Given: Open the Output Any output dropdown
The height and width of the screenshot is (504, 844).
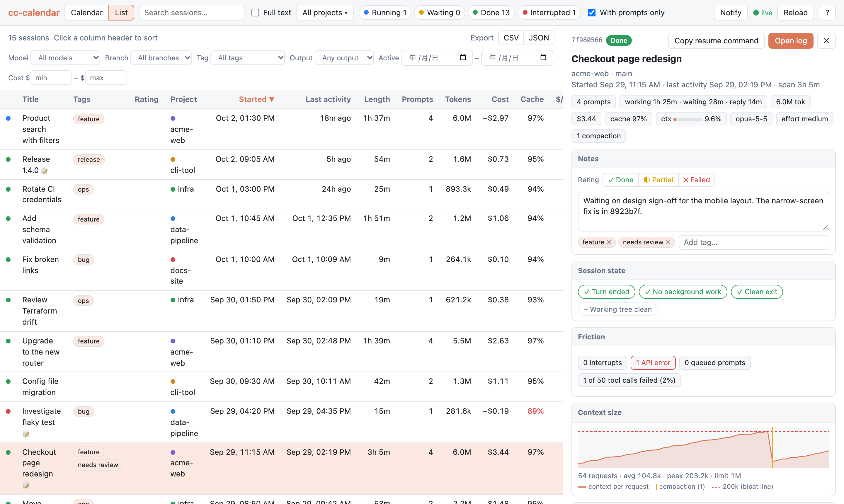Looking at the screenshot, I should pyautogui.click(x=344, y=58).
